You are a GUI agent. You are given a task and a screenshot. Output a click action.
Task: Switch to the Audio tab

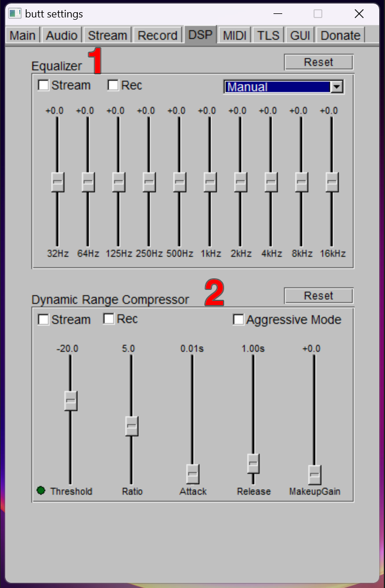click(x=62, y=35)
